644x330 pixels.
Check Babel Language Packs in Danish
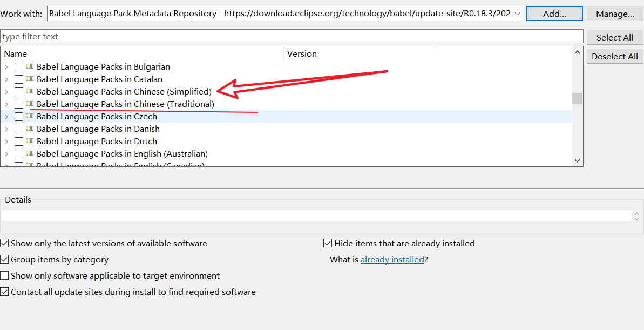pos(19,129)
